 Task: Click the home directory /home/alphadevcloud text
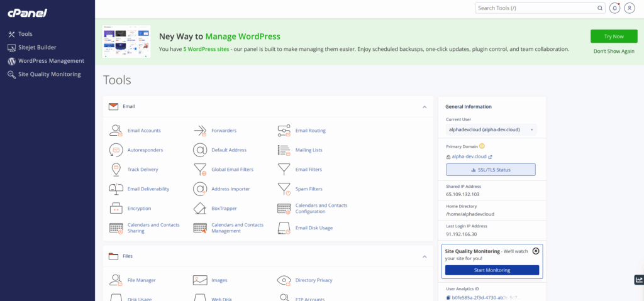(x=470, y=214)
